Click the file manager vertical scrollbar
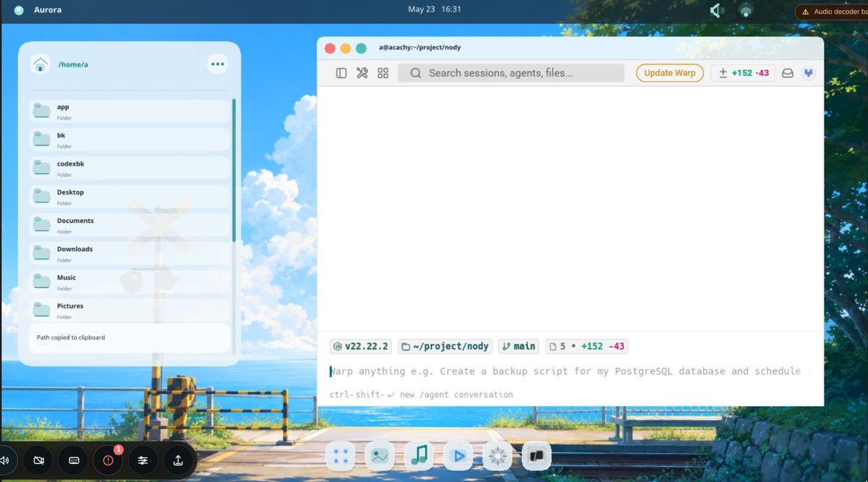 click(234, 170)
